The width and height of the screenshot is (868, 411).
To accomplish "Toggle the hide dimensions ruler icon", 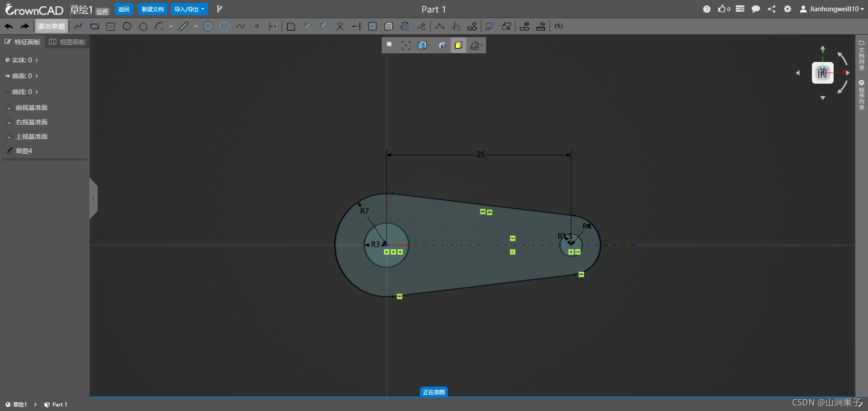I will click(x=541, y=26).
